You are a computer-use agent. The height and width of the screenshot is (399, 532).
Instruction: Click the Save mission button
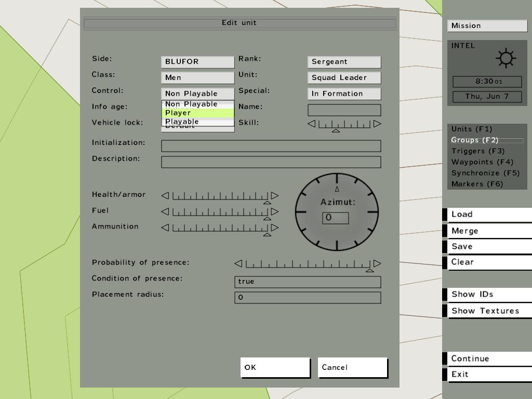(487, 247)
